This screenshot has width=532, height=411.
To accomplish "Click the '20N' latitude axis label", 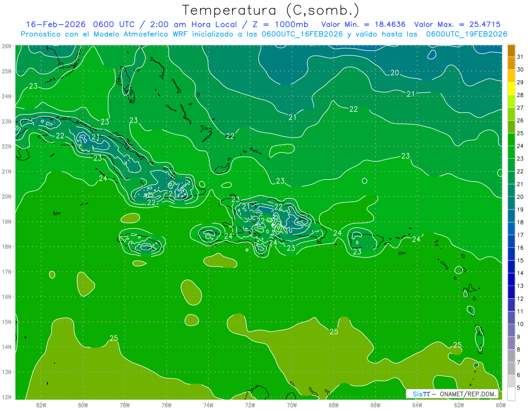I will point(7,196).
